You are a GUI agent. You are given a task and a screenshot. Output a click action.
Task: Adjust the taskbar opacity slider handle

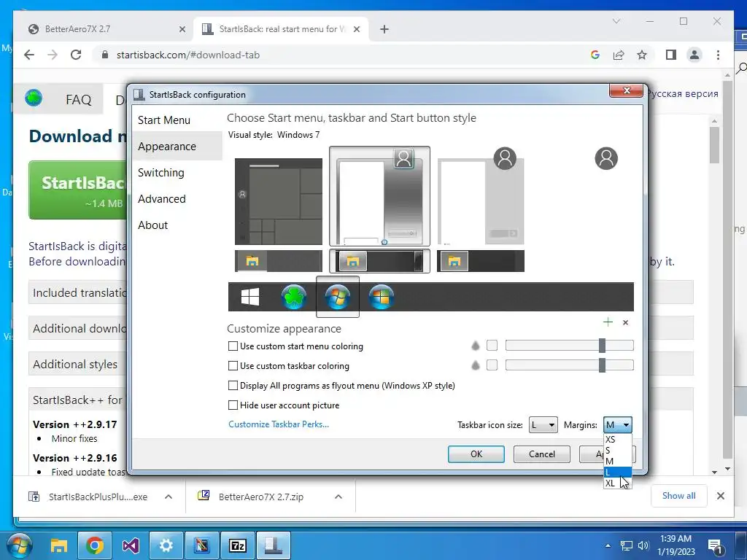pyautogui.click(x=602, y=365)
